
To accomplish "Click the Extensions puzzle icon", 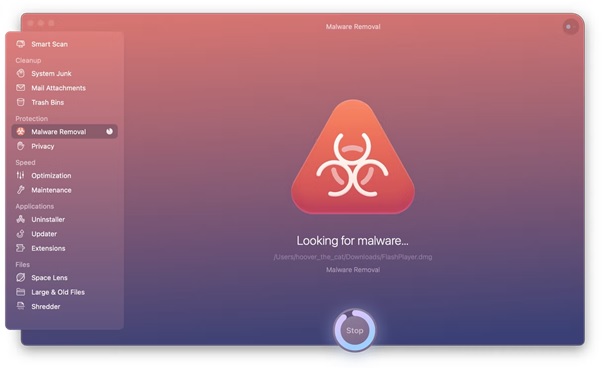I will [x=21, y=248].
